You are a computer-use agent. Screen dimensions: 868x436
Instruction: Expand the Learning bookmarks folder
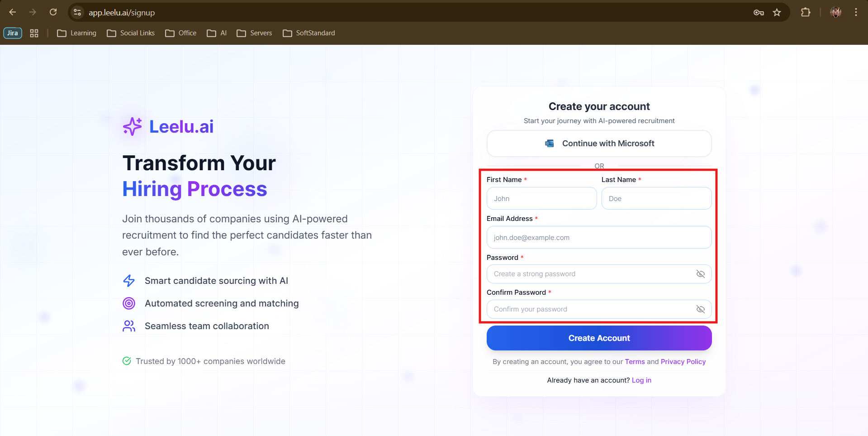click(x=77, y=33)
